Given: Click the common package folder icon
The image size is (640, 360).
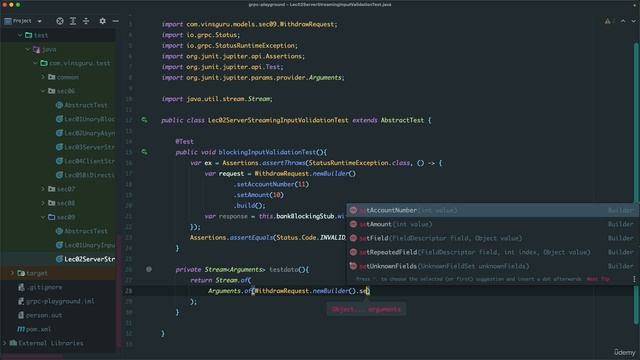Looking at the screenshot, I should click(51, 77).
